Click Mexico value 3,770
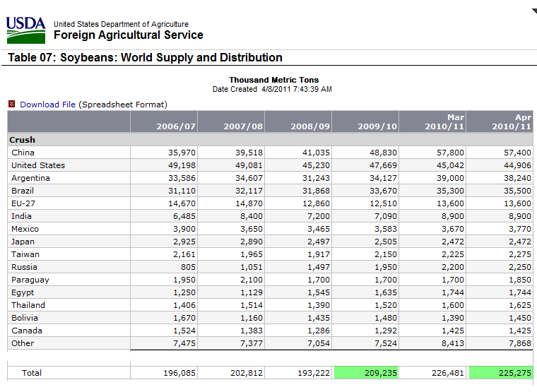537x392 pixels. point(520,229)
